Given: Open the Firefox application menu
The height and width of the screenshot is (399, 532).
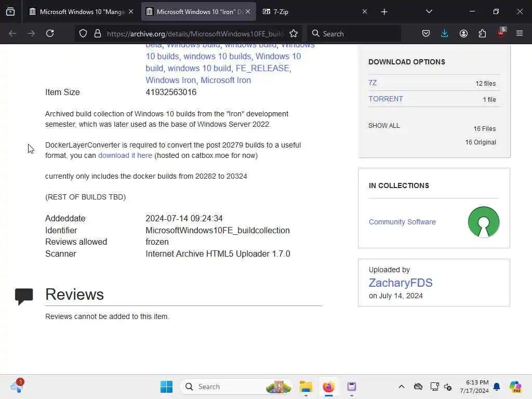Looking at the screenshot, I should click(x=520, y=34).
